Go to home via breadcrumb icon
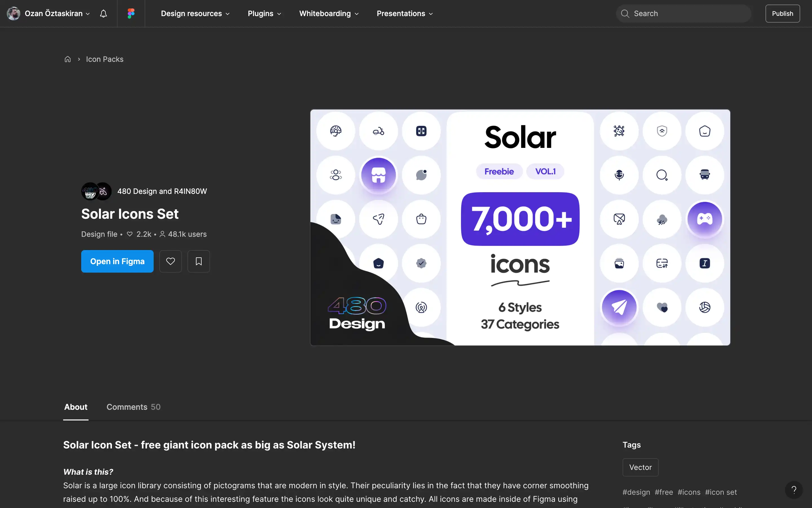 pos(67,59)
